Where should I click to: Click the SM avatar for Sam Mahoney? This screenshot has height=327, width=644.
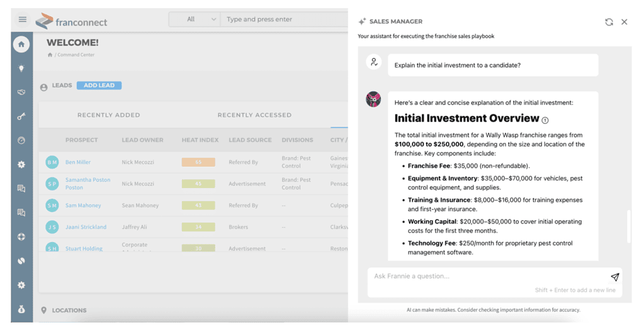[x=52, y=205]
